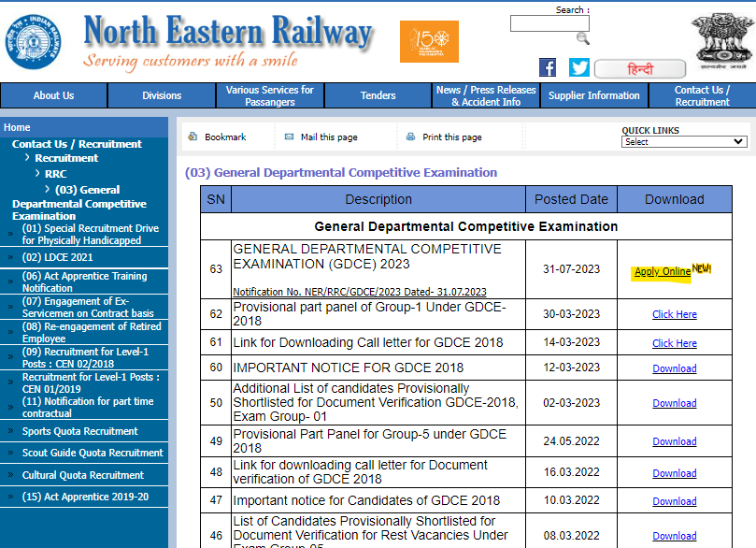The height and width of the screenshot is (548, 756).
Task: Click Here for row 61 call letter
Action: click(675, 343)
